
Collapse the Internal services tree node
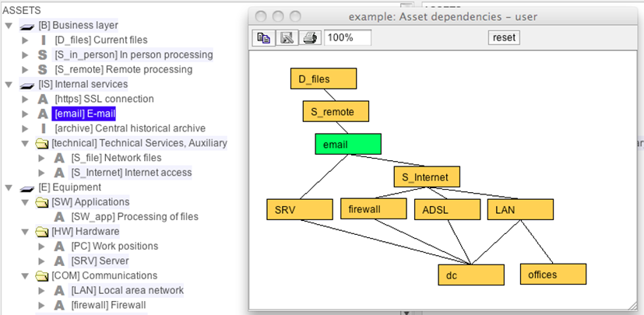(x=9, y=84)
